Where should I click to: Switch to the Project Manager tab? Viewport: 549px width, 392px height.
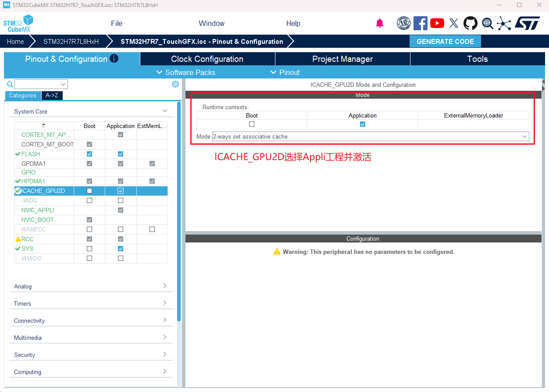click(342, 59)
